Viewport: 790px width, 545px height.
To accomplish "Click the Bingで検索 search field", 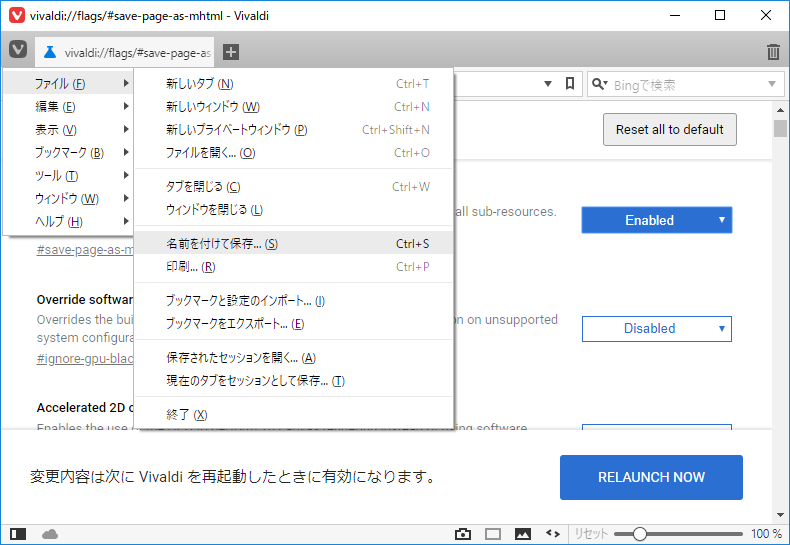I will pyautogui.click(x=687, y=85).
